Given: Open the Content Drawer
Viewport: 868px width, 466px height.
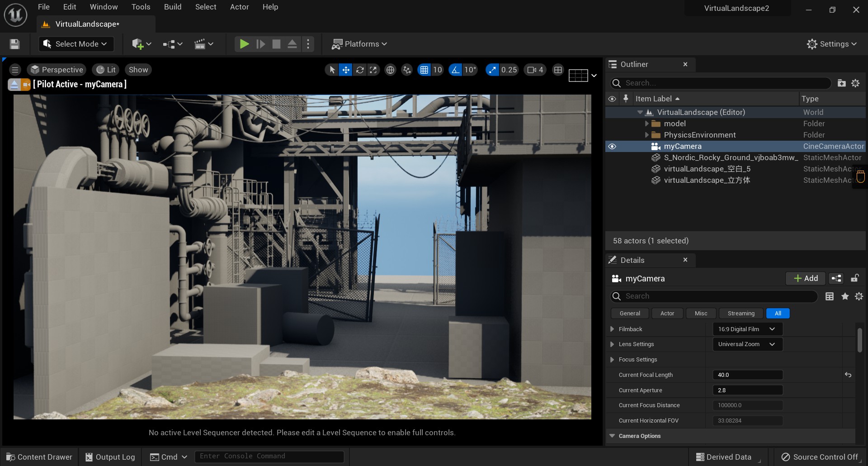Looking at the screenshot, I should pyautogui.click(x=39, y=457).
